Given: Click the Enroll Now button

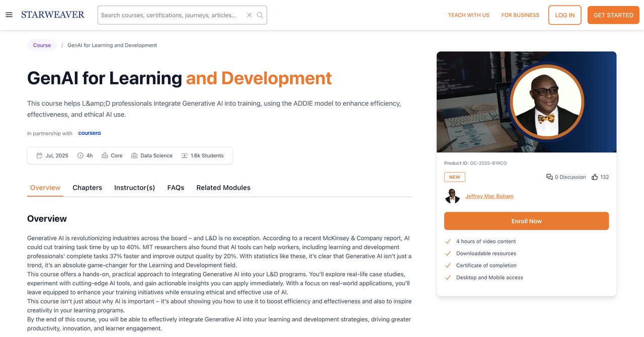Looking at the screenshot, I should [x=526, y=221].
